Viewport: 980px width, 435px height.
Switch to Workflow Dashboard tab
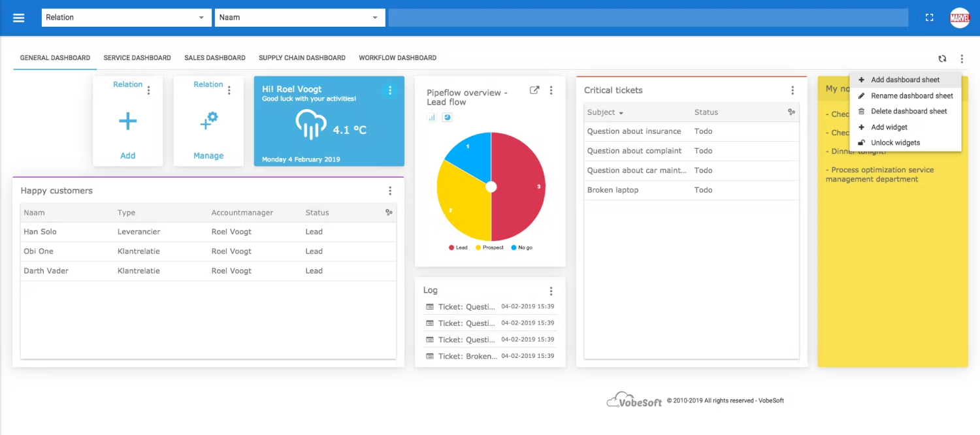[x=397, y=58]
